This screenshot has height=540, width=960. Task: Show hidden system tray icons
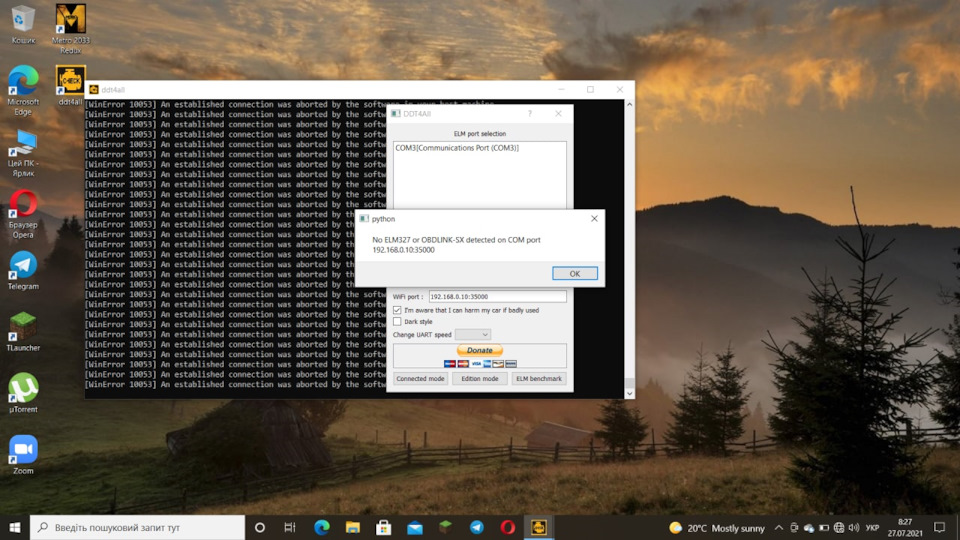tap(779, 527)
